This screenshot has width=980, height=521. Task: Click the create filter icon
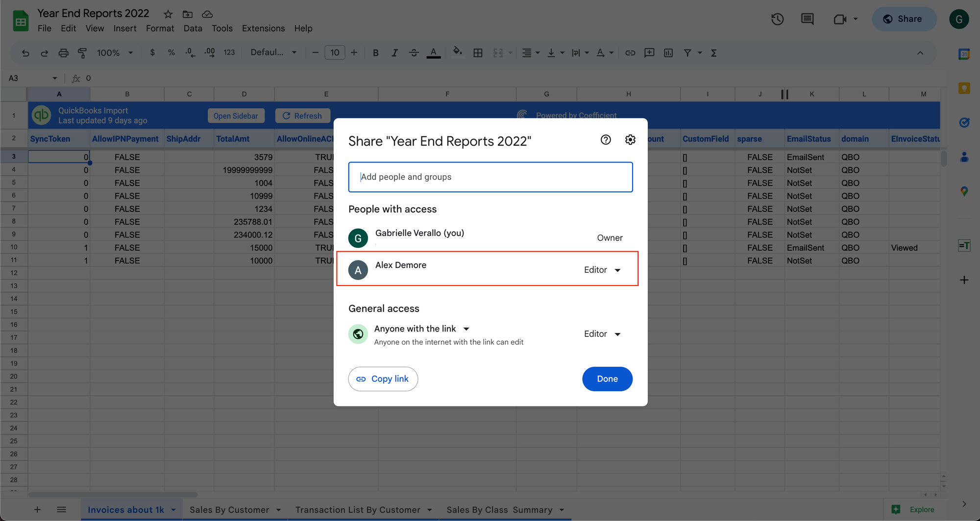pos(687,53)
